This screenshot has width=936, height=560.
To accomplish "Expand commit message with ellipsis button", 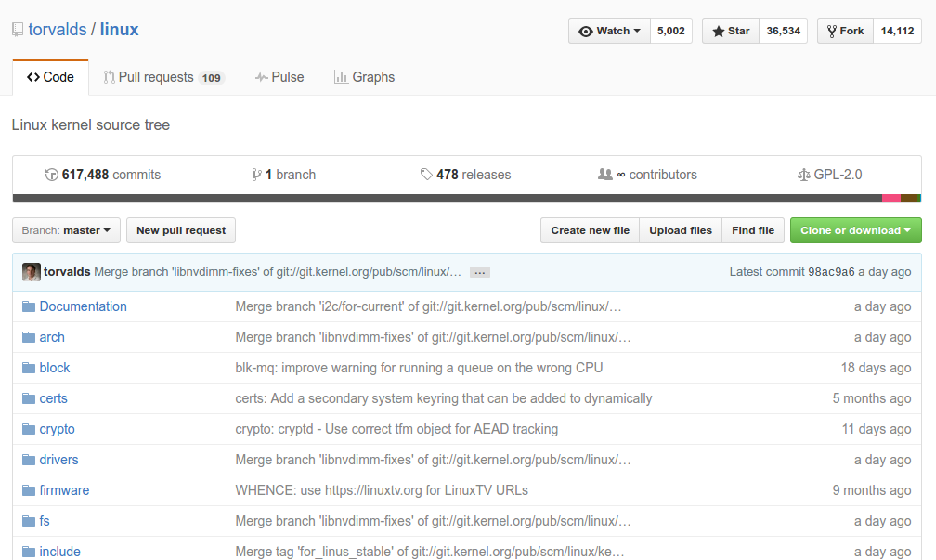I will [x=480, y=272].
